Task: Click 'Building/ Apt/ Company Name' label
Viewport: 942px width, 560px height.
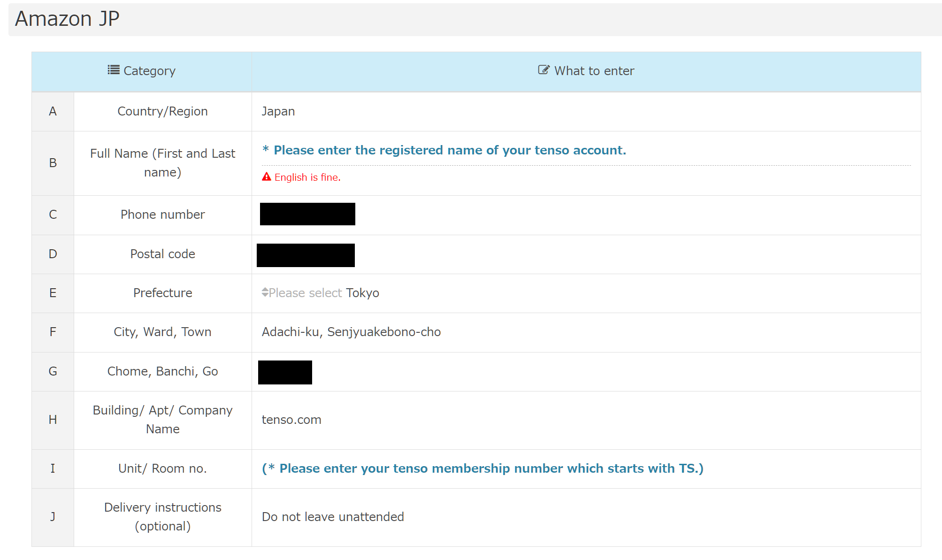Action: coord(162,420)
